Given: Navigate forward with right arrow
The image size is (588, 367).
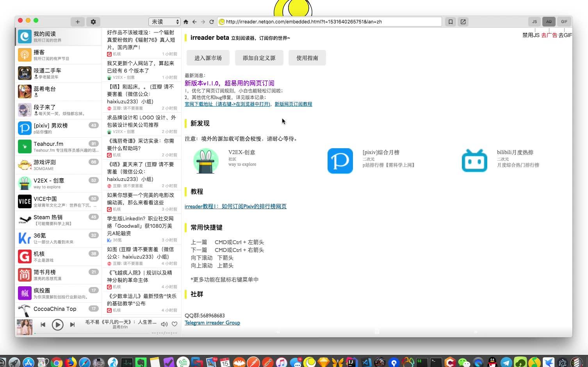Looking at the screenshot, I should (203, 22).
